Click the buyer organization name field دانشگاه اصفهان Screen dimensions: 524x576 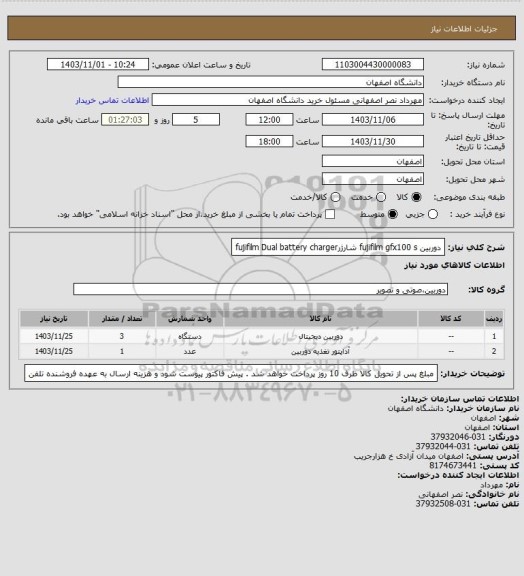pyautogui.click(x=270, y=82)
